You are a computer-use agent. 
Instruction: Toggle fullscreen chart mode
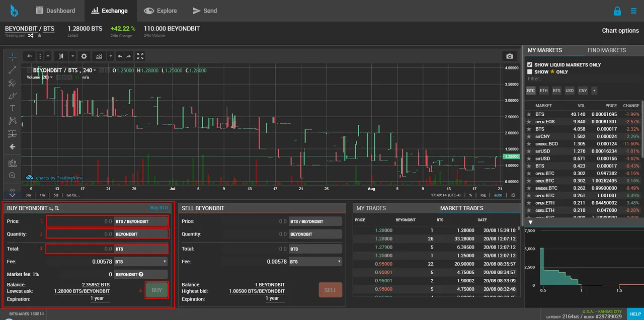point(140,56)
